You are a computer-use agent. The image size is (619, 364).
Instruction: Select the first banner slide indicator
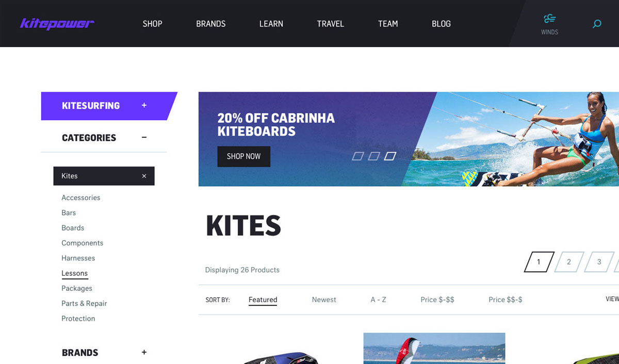pos(357,156)
